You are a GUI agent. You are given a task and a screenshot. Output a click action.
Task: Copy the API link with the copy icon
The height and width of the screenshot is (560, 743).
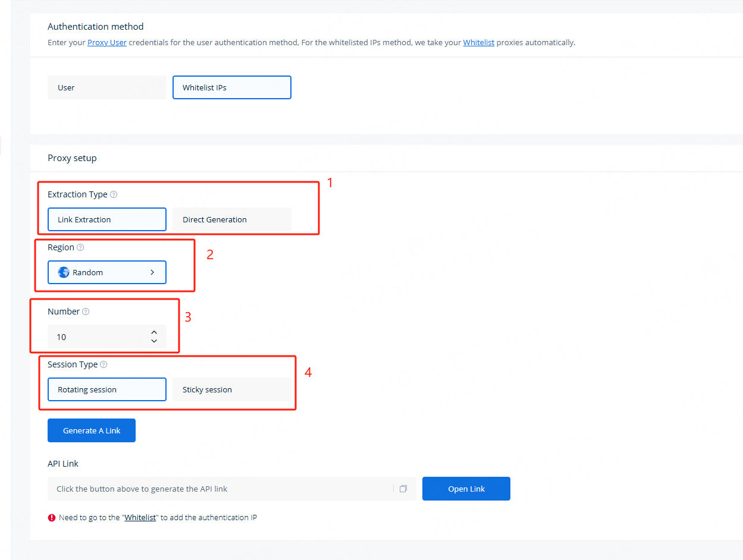403,489
